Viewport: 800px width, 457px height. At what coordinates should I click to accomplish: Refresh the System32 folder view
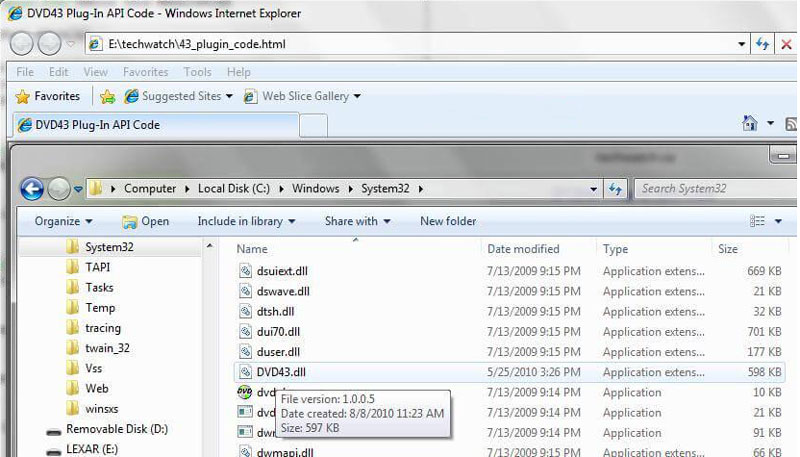tap(615, 188)
